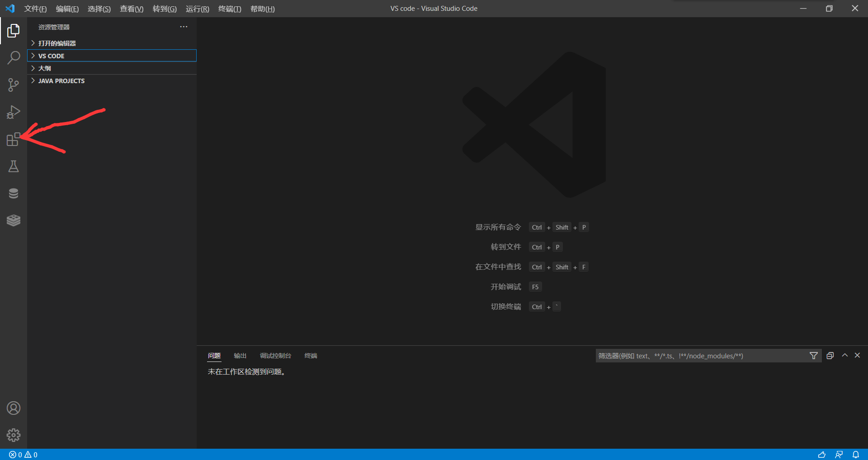Viewport: 868px width, 460px height.
Task: Expand the 打开的编辑器 section
Action: click(x=57, y=43)
